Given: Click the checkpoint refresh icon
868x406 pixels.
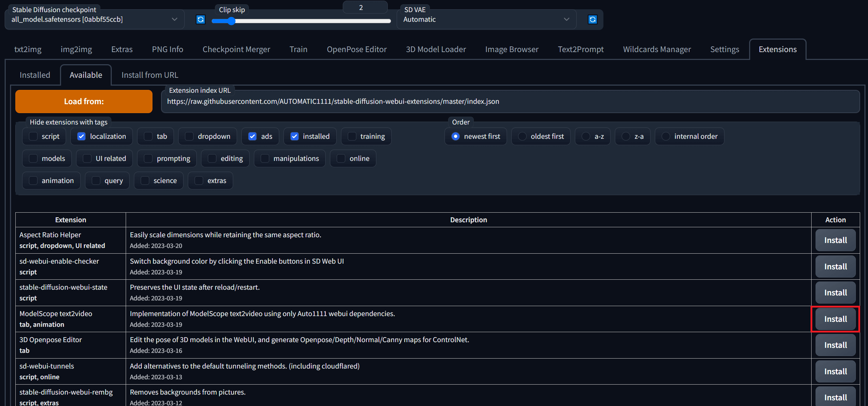Looking at the screenshot, I should point(201,20).
